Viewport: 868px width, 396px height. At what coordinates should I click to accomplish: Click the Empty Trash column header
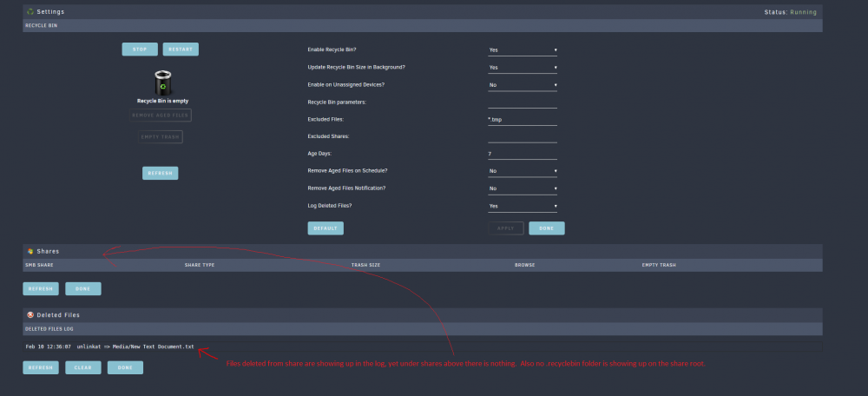(659, 265)
